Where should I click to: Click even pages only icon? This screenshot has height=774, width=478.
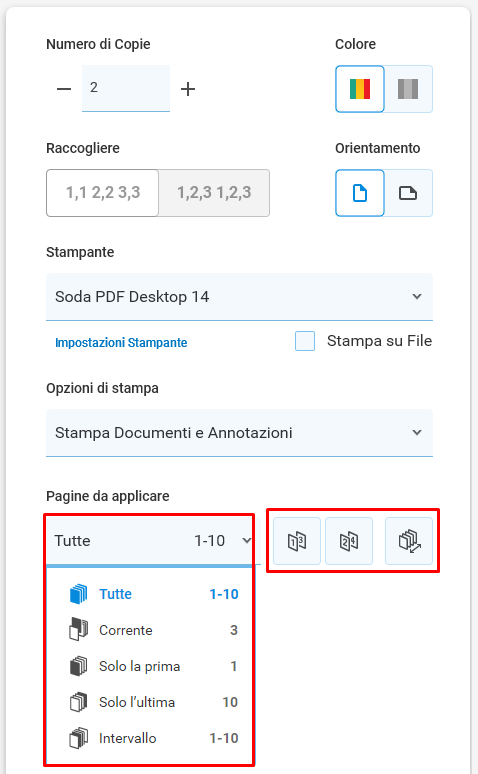349,541
